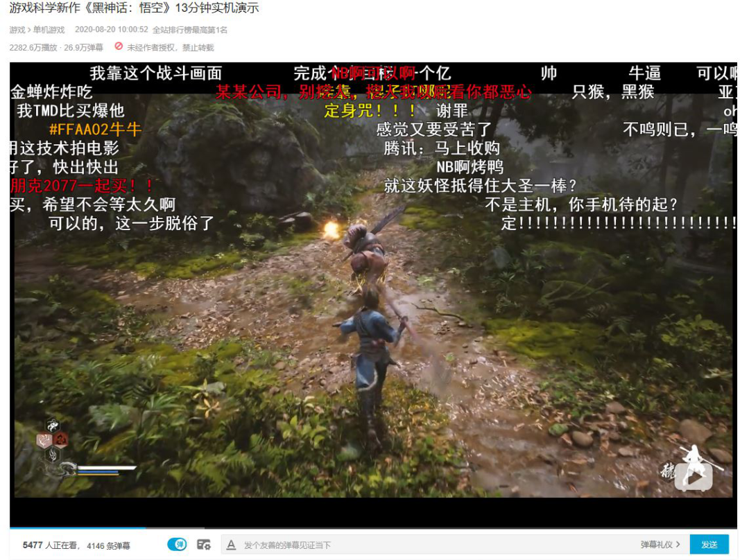Click the danmaku 我TMD比买爆他
Screen dimensions: 749x560
pos(71,111)
